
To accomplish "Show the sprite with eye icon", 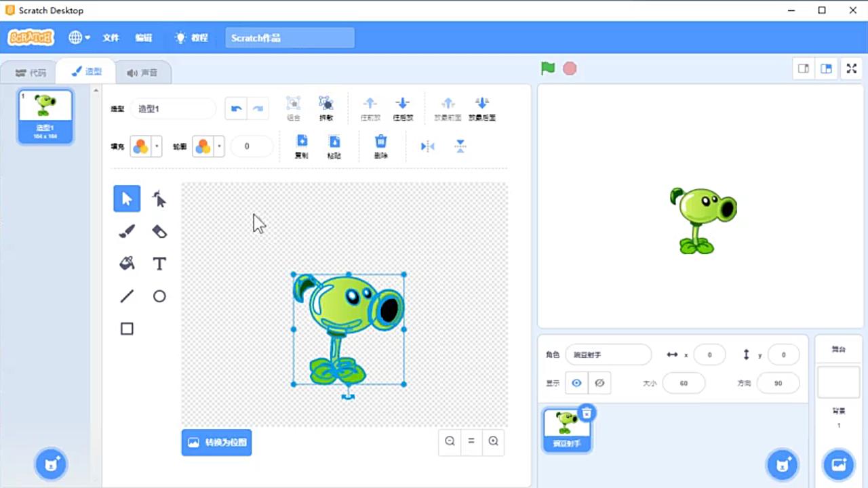I will coord(576,383).
